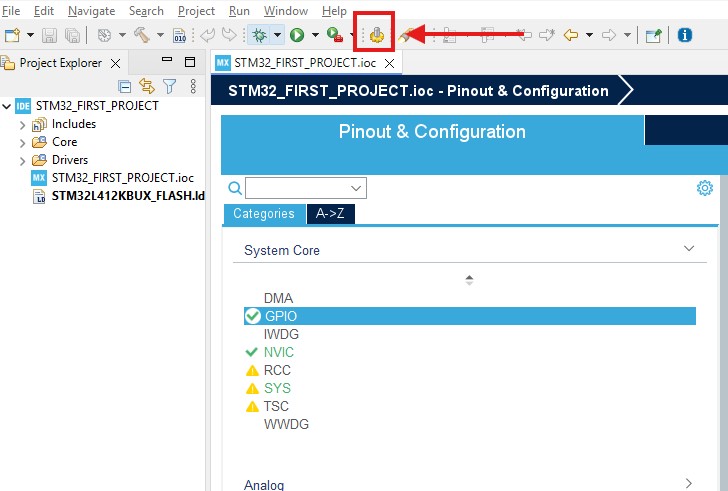Minimize the Project Explorer panel

[167, 60]
